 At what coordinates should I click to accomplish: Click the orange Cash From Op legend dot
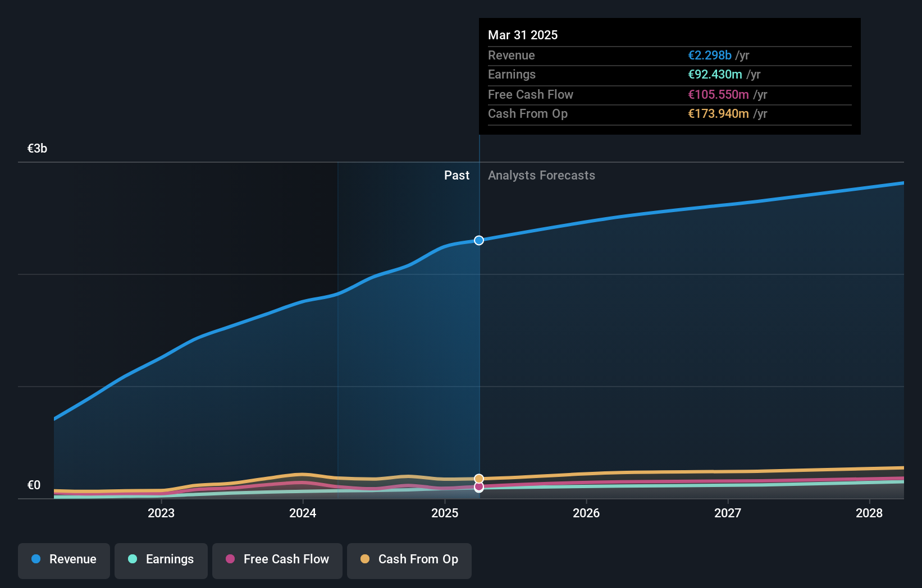[366, 559]
